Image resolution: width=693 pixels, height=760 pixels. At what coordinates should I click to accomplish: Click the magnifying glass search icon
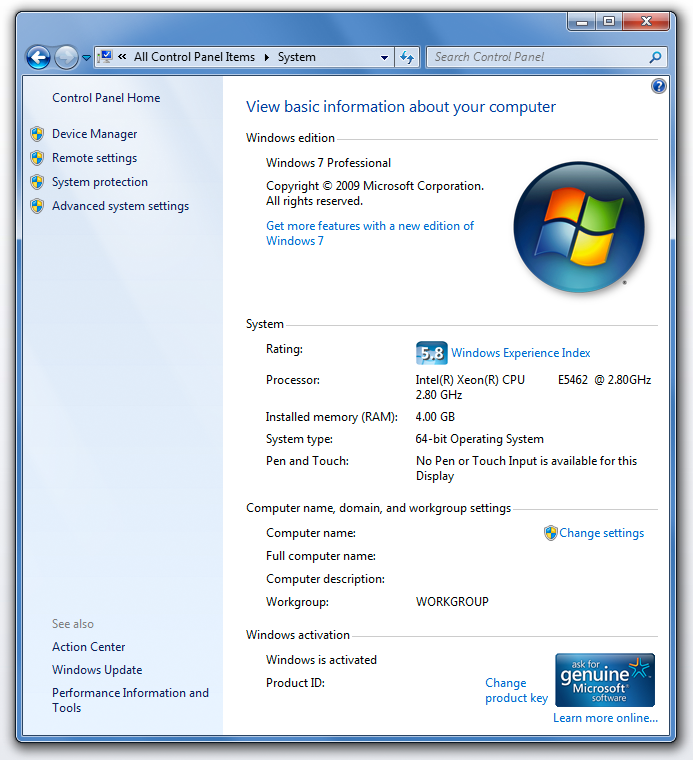655,57
